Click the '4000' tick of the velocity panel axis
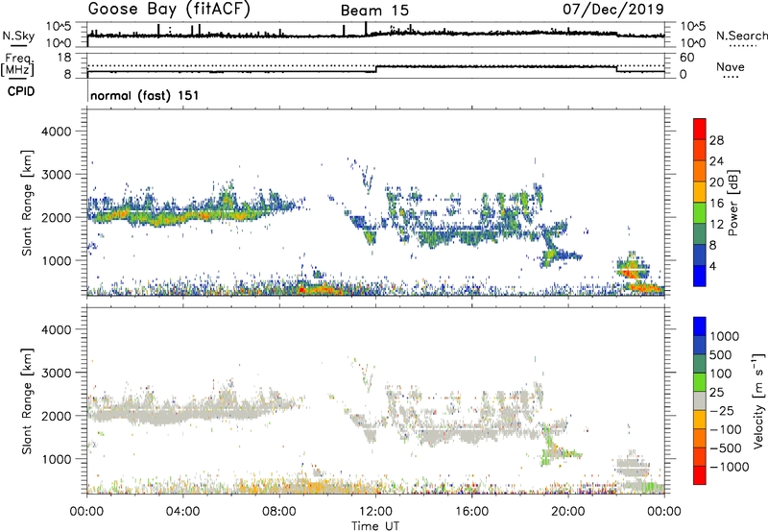This screenshot has width=768, height=532. click(57, 329)
